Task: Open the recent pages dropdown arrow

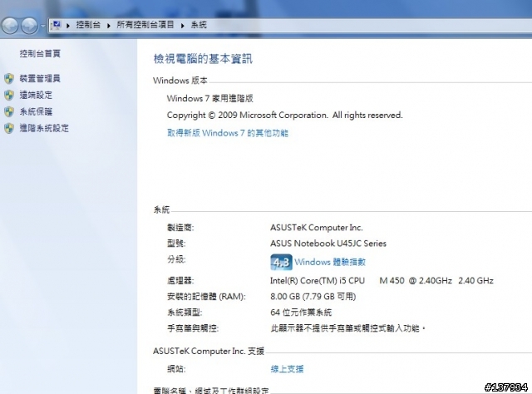Action: pyautogui.click(x=42, y=26)
